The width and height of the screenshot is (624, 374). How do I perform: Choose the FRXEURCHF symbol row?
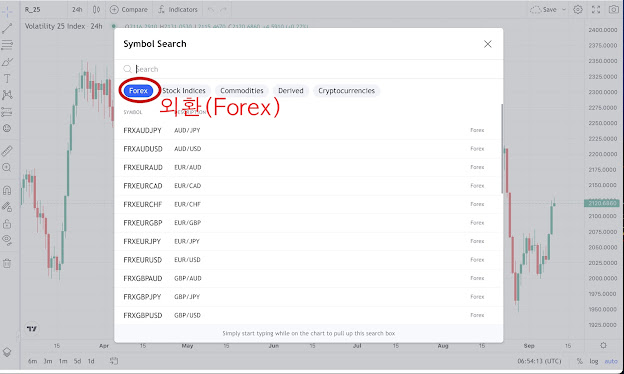pos(307,205)
